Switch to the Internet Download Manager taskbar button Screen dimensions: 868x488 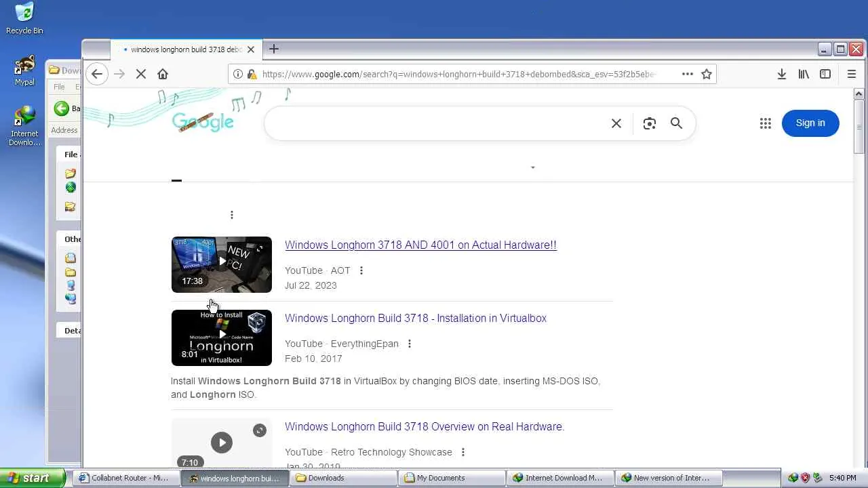click(x=560, y=478)
